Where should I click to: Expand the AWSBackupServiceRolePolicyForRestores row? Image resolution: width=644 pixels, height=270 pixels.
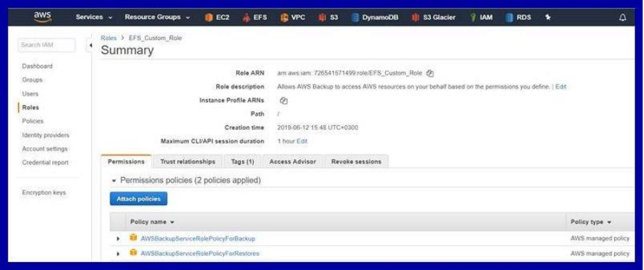[118, 254]
